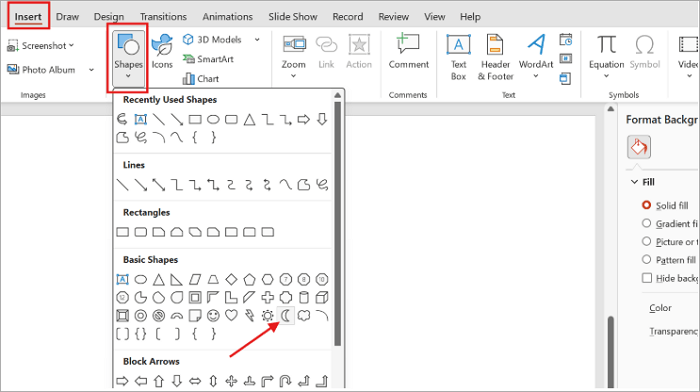The height and width of the screenshot is (392, 700).
Task: Select the Left Brace in Basic Shapes
Action: 195,334
